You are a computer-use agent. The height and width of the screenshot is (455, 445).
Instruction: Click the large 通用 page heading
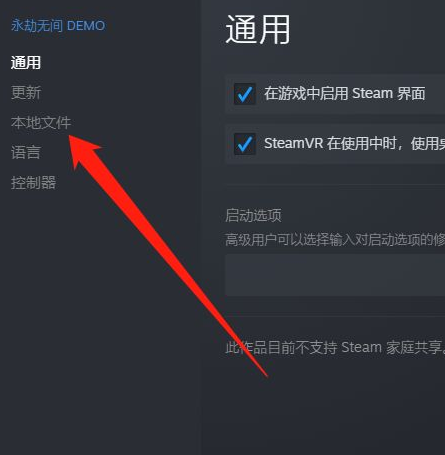pyautogui.click(x=258, y=29)
